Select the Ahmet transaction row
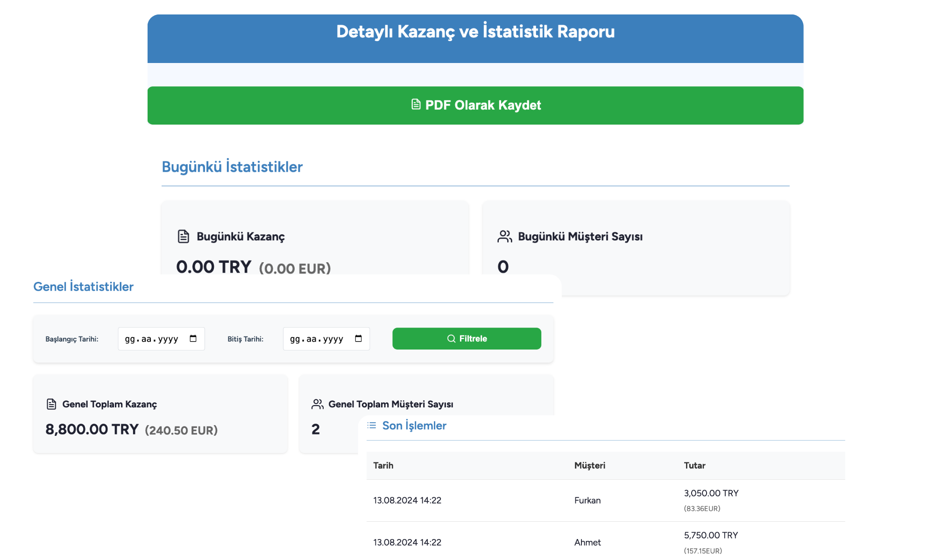 (587, 542)
